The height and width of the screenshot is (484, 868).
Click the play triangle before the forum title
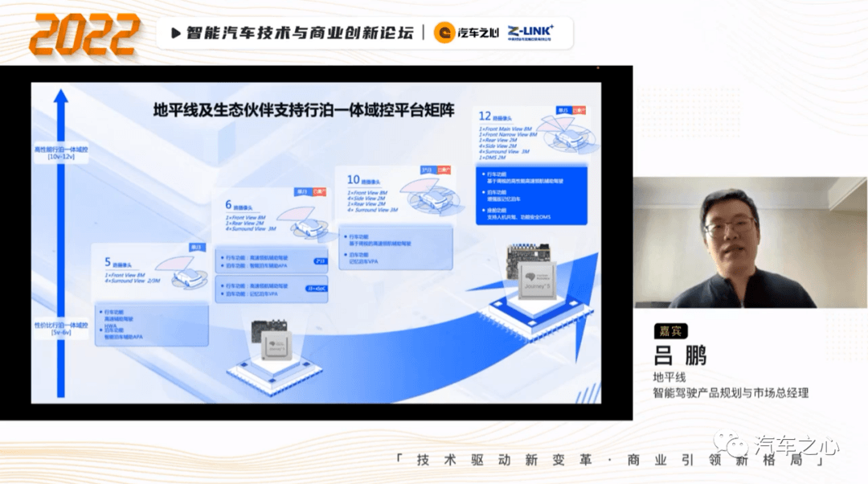click(175, 33)
